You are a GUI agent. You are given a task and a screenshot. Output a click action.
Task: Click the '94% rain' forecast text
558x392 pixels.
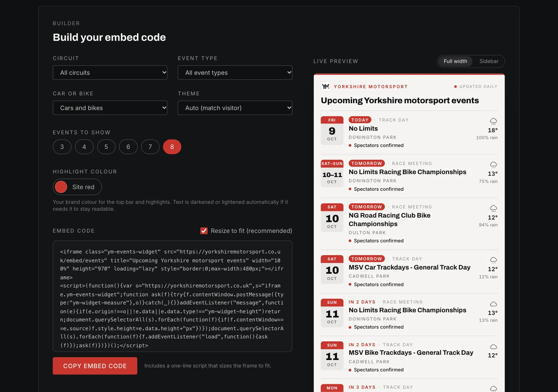pos(488,225)
